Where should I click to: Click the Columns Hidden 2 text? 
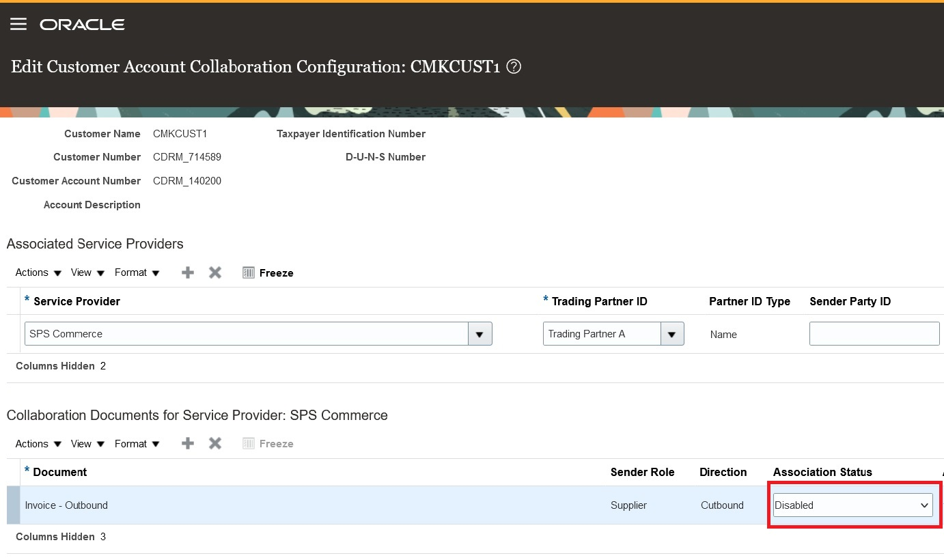click(61, 365)
